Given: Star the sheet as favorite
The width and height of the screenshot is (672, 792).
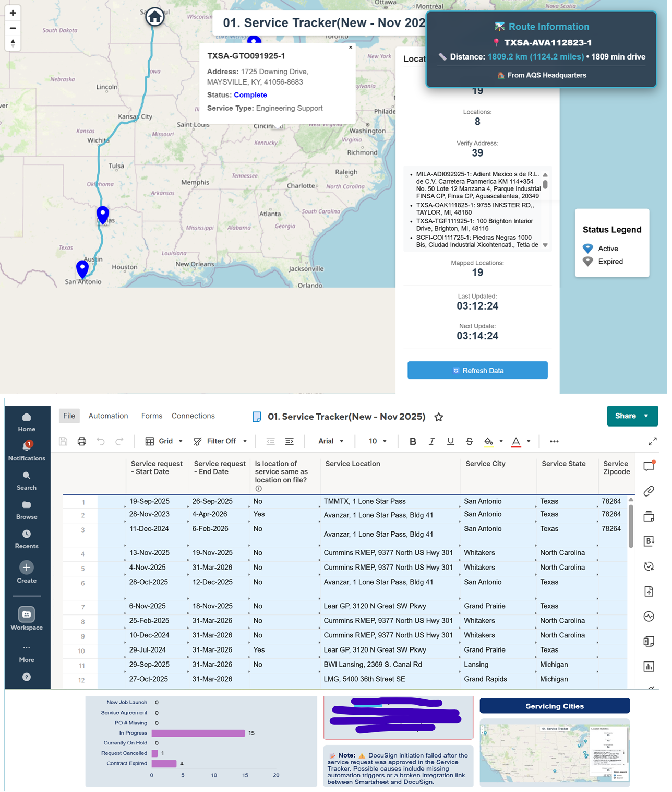Looking at the screenshot, I should pos(439,417).
